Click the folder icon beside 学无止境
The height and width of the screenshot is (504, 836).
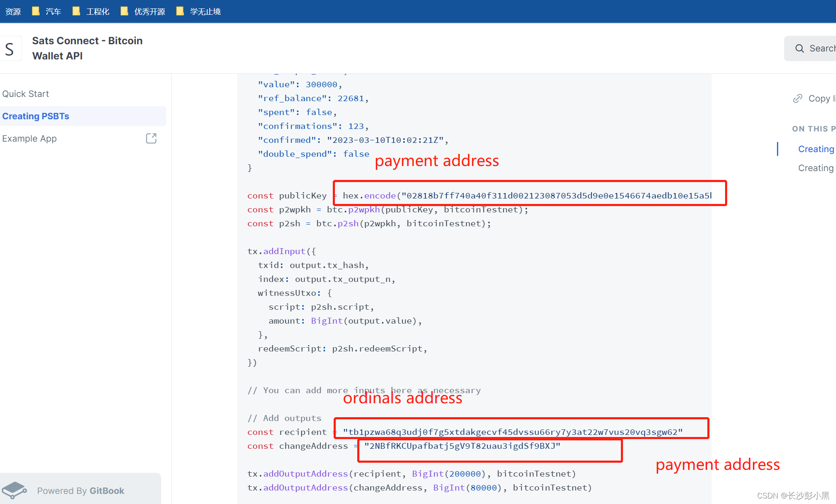(181, 11)
